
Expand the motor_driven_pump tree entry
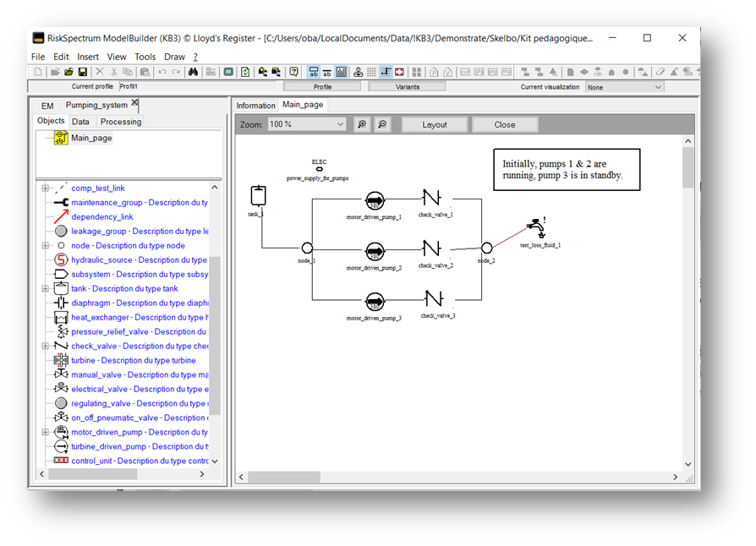pos(46,432)
